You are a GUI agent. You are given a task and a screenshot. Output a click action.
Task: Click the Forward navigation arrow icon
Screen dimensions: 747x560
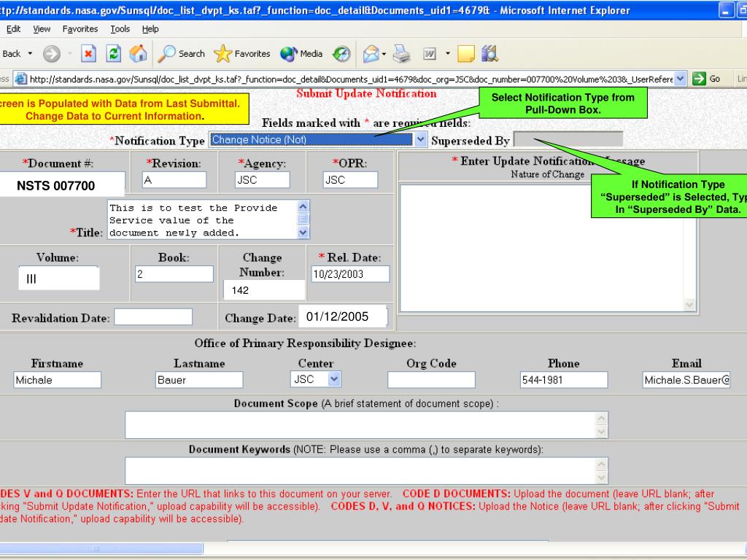tap(52, 54)
